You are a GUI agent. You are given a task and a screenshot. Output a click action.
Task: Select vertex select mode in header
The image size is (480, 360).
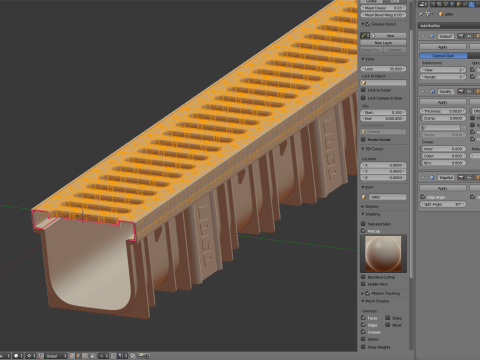click(x=72, y=356)
